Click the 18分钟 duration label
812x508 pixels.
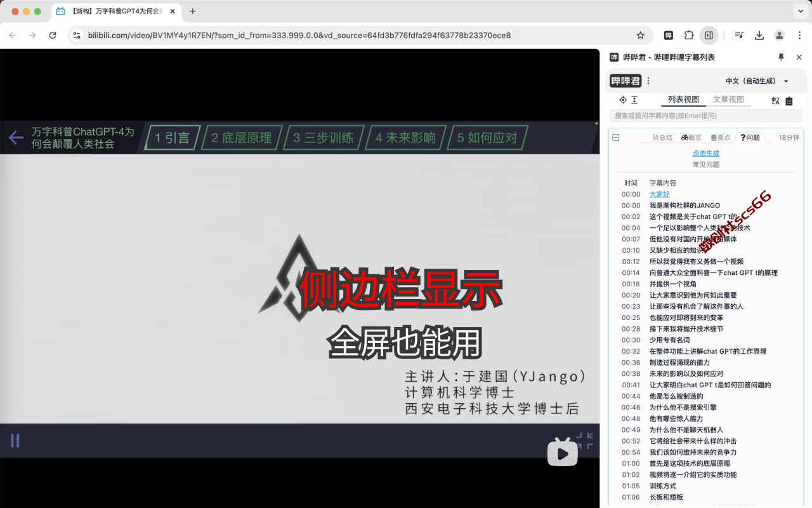point(789,137)
